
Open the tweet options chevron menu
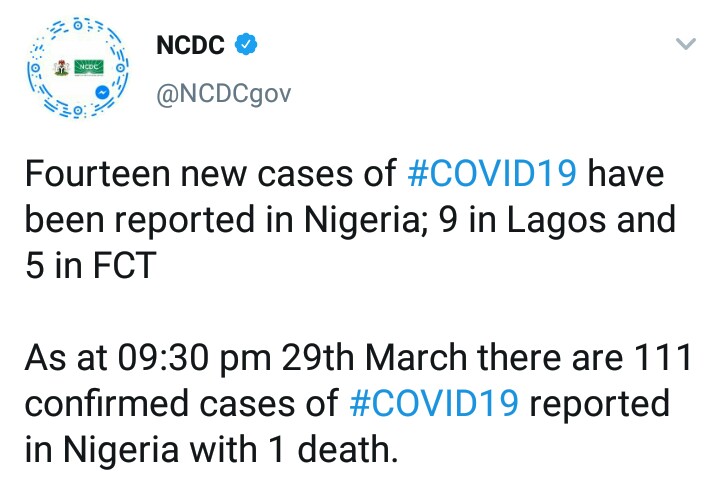tap(685, 44)
